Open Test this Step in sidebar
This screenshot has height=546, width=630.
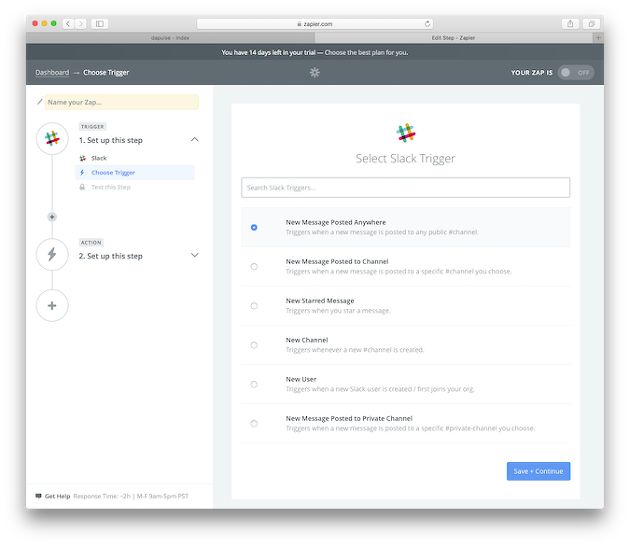coord(111,187)
